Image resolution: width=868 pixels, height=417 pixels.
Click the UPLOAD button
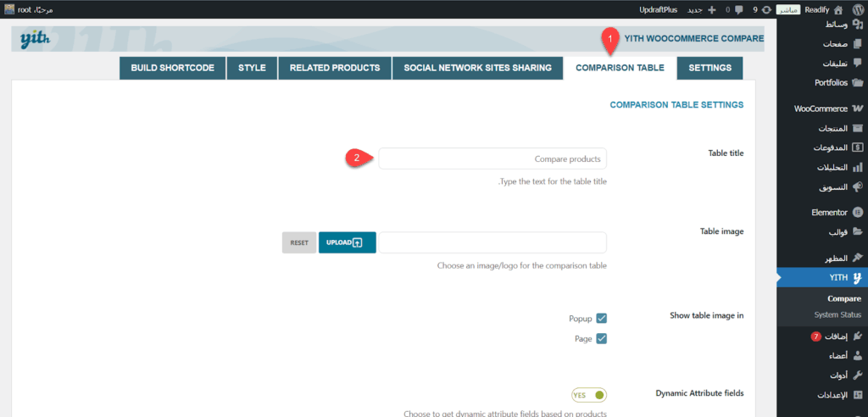pyautogui.click(x=347, y=242)
